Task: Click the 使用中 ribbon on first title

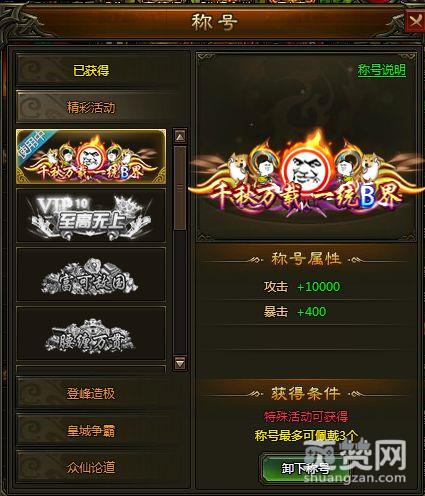Action: 33,145
